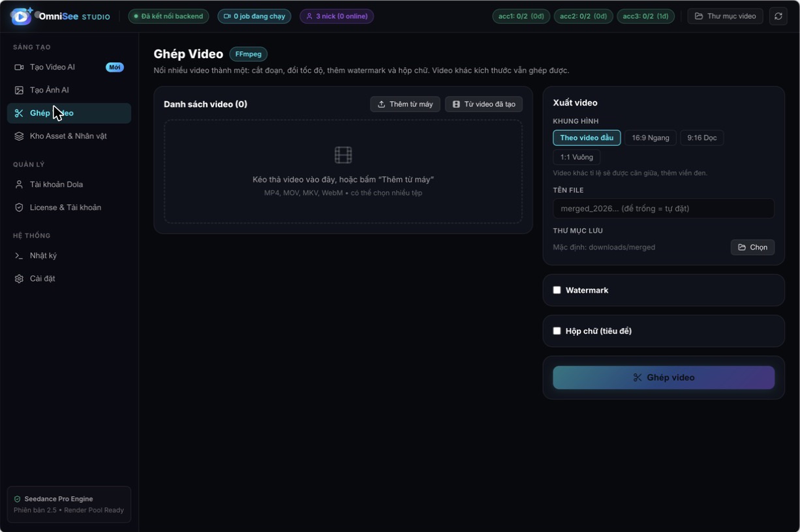Open Tài khoản Dola page
Screen dimensions: 800x532
click(69, 185)
